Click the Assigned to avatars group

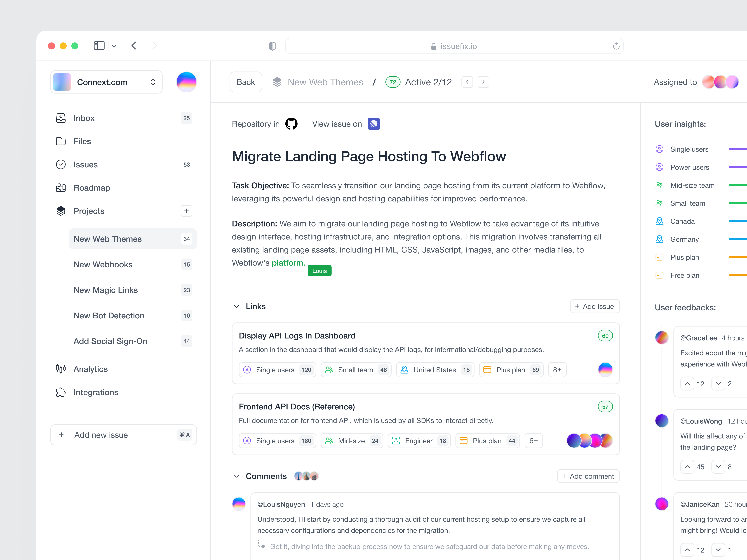click(x=720, y=82)
